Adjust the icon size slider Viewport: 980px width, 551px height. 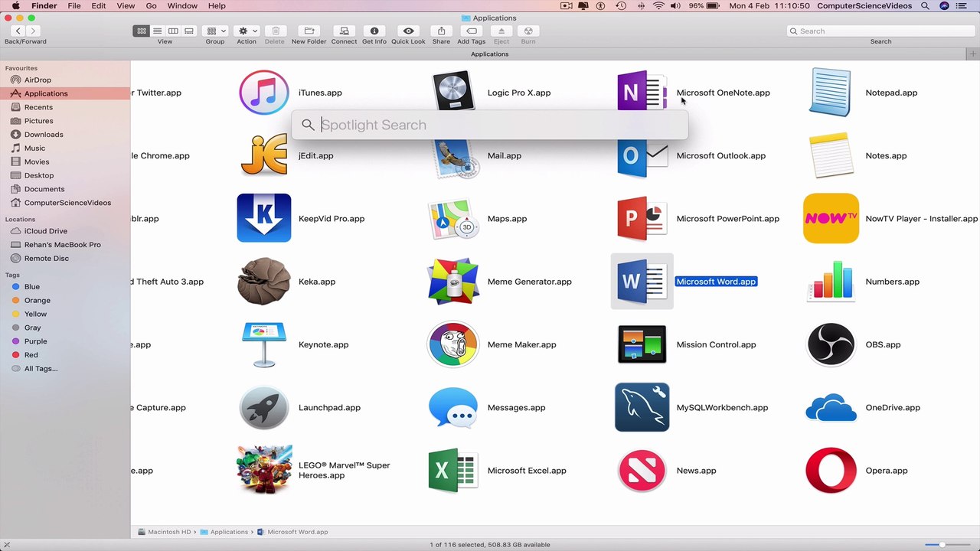(x=942, y=544)
